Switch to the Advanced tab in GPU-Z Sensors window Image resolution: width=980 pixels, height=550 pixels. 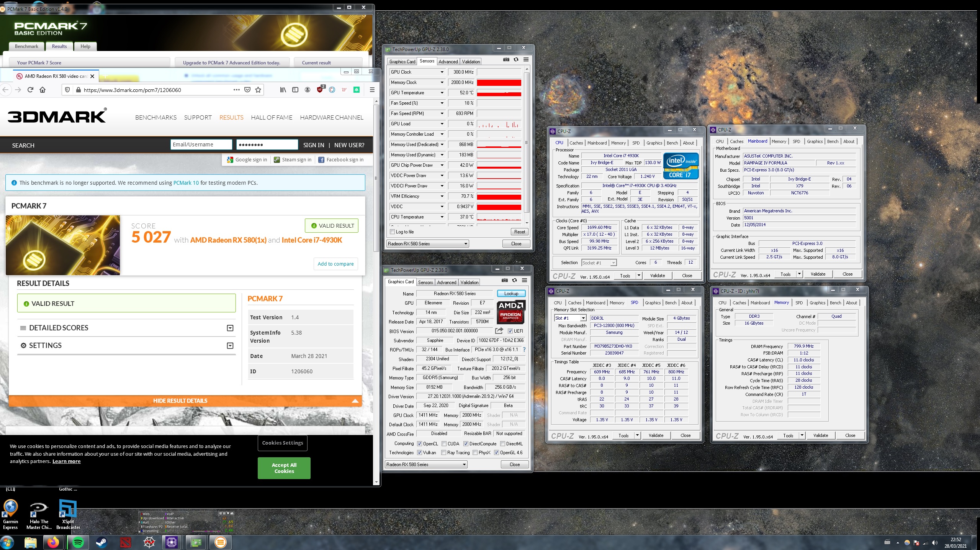point(448,62)
